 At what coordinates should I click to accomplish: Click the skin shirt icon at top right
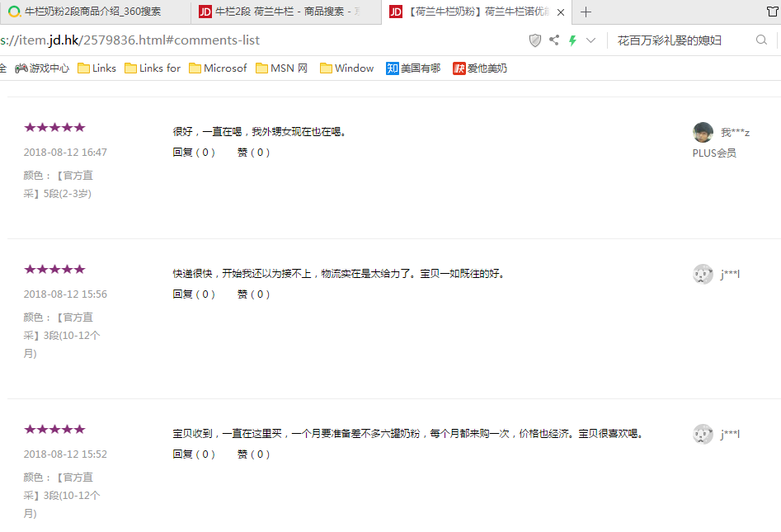click(772, 12)
